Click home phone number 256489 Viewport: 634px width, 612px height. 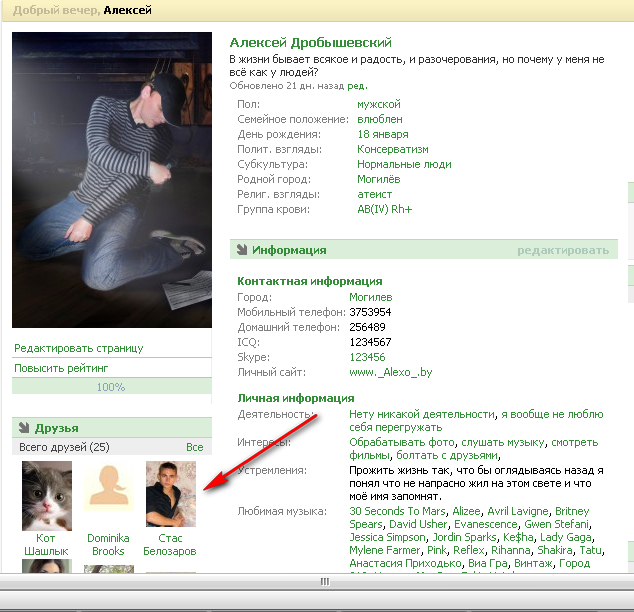pos(367,327)
